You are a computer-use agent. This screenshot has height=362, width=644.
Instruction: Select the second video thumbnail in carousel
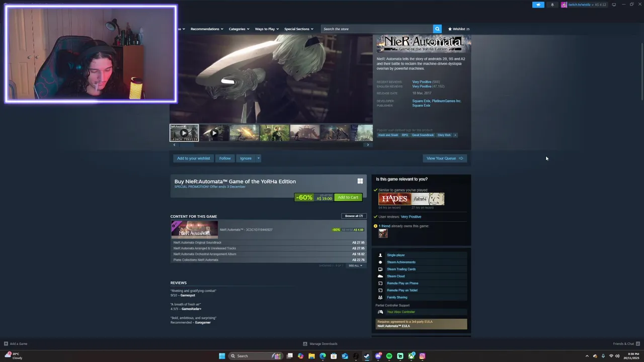[214, 133]
